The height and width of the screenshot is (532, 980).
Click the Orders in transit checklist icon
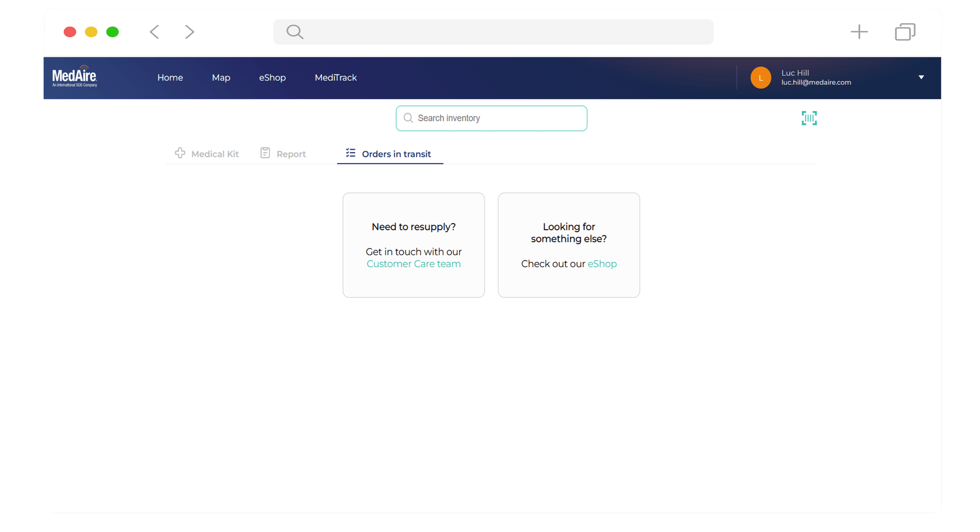tap(350, 153)
